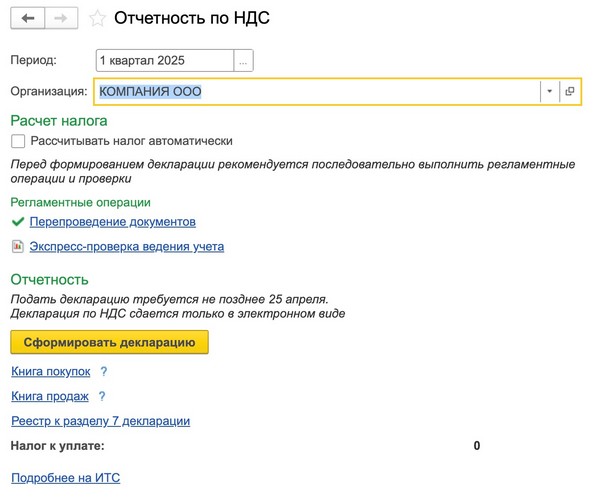600x502 pixels.
Task: Expand the Организация dropdown list
Action: 549,92
